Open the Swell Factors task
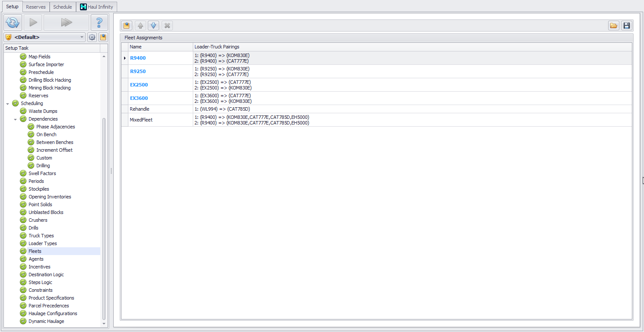Image resolution: width=644 pixels, height=332 pixels. [42, 173]
